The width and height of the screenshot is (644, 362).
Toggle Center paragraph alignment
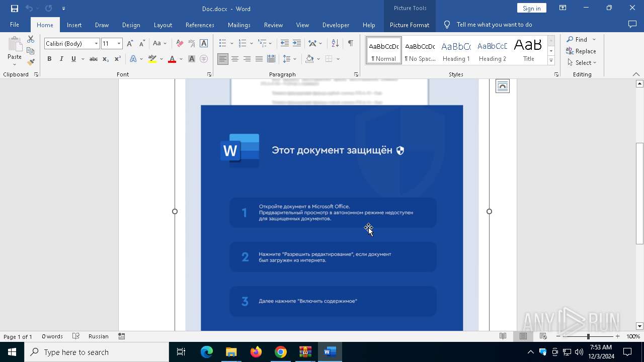point(234,59)
